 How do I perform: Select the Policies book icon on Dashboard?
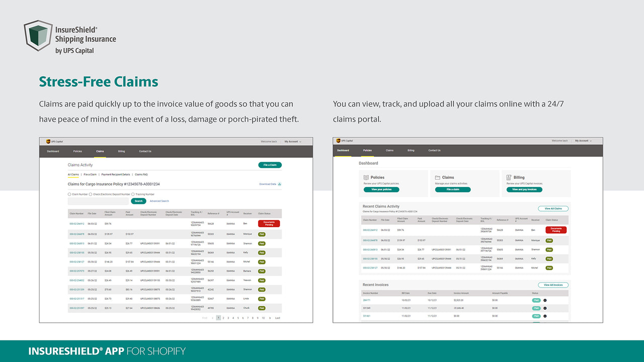pos(365,177)
